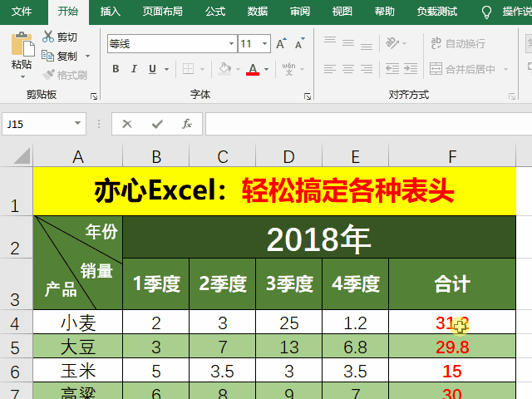Click the increase indent icon
532x399 pixels.
click(411, 69)
